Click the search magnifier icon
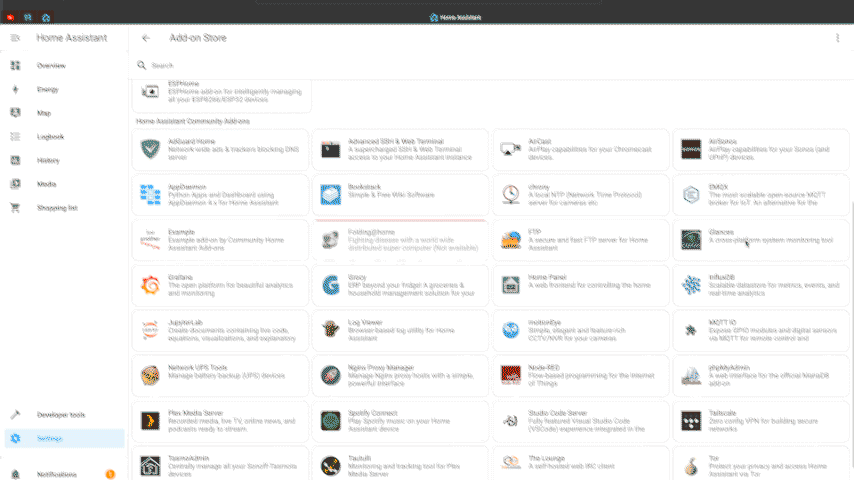Viewport: 854px width, 480px height. [x=142, y=65]
